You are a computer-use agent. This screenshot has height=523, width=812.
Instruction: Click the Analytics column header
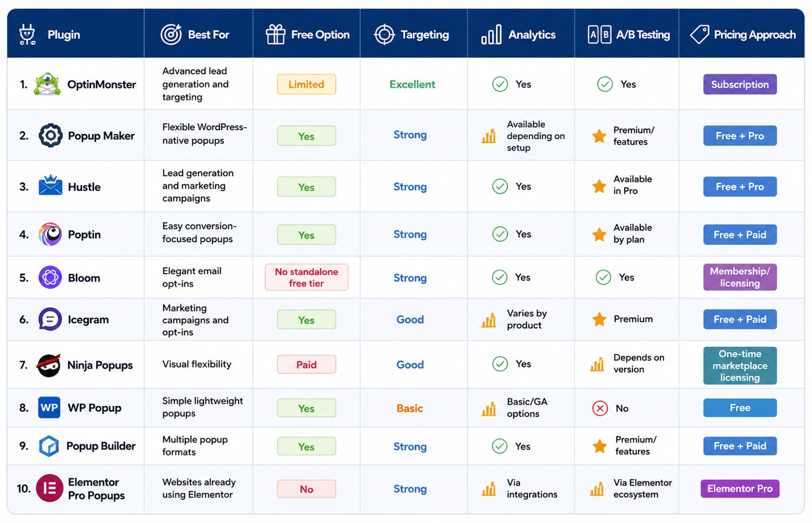[x=519, y=35]
